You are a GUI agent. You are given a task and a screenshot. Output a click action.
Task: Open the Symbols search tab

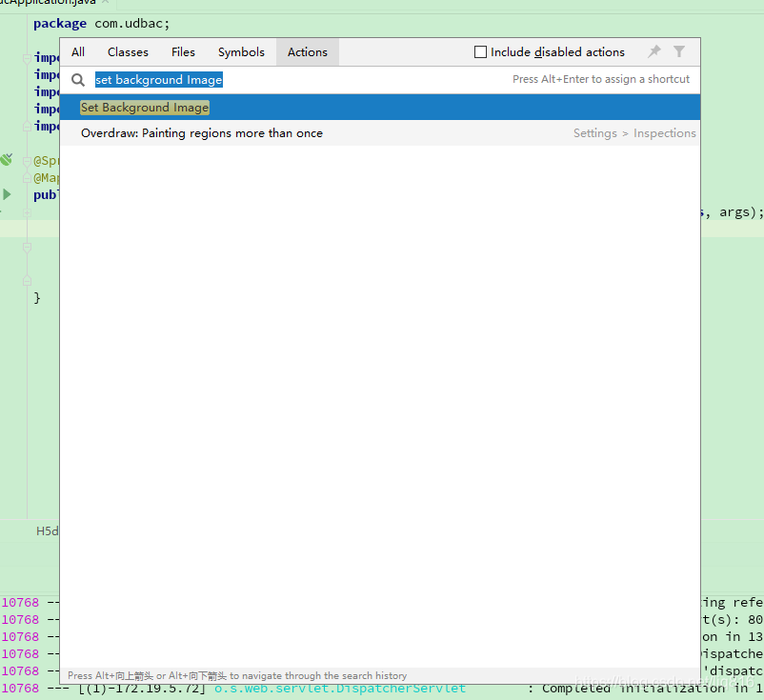241,51
